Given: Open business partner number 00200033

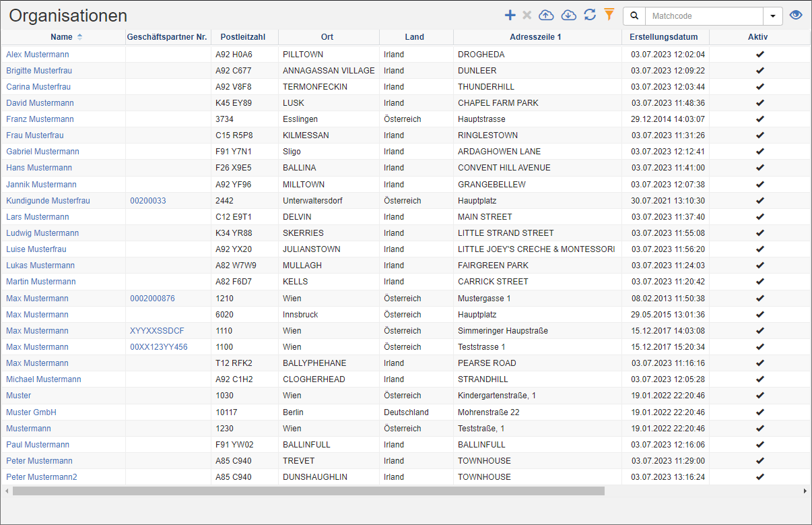Looking at the screenshot, I should pyautogui.click(x=147, y=200).
